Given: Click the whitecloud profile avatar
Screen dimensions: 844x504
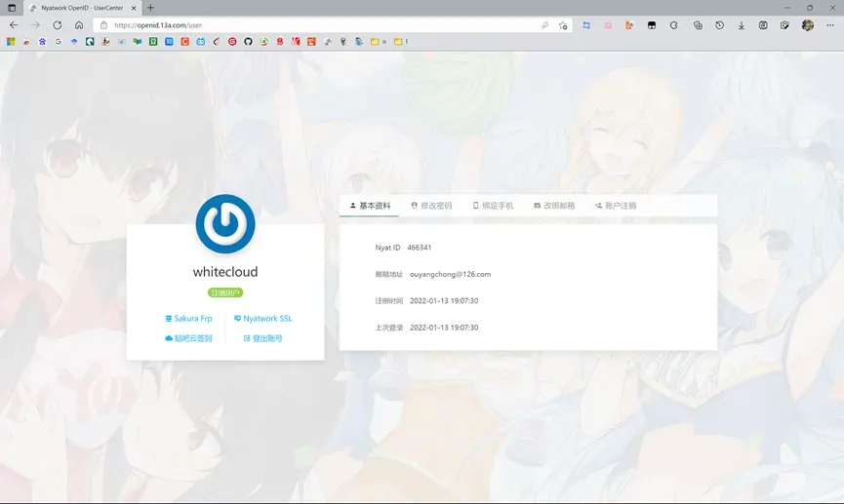Looking at the screenshot, I should point(225,223).
